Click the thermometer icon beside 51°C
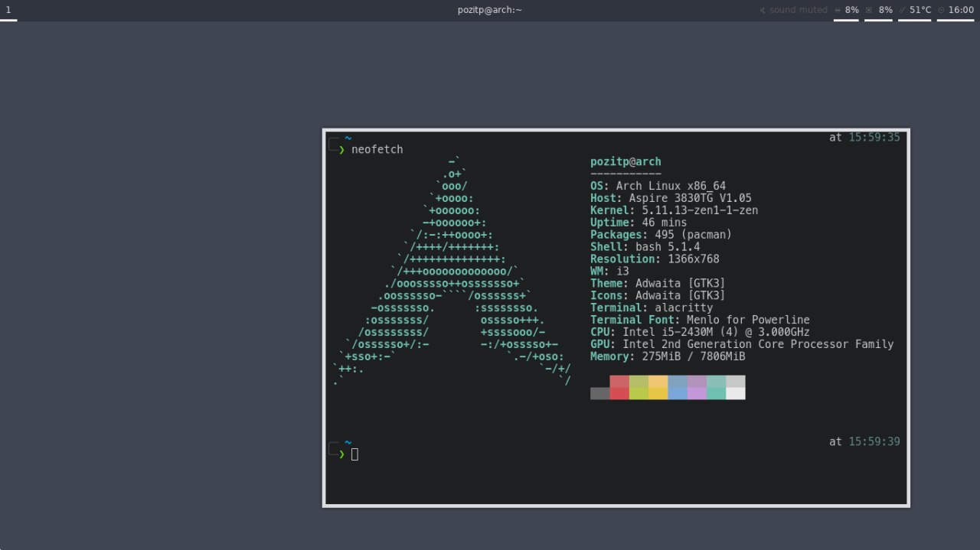This screenshot has width=980, height=550. coord(903,10)
